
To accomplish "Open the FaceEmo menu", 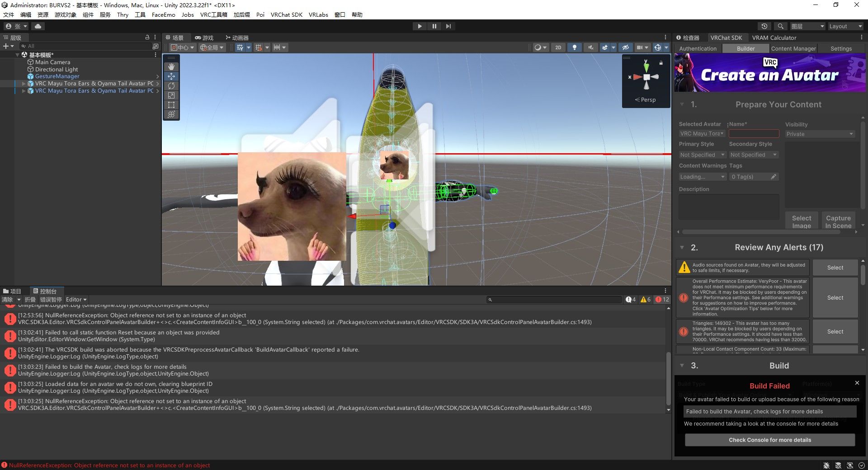I will (x=163, y=14).
